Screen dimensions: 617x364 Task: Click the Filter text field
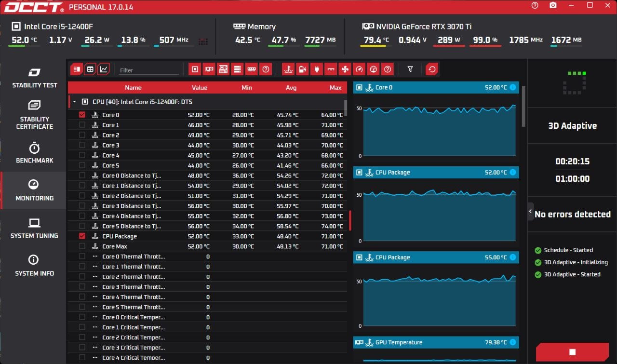tap(149, 70)
